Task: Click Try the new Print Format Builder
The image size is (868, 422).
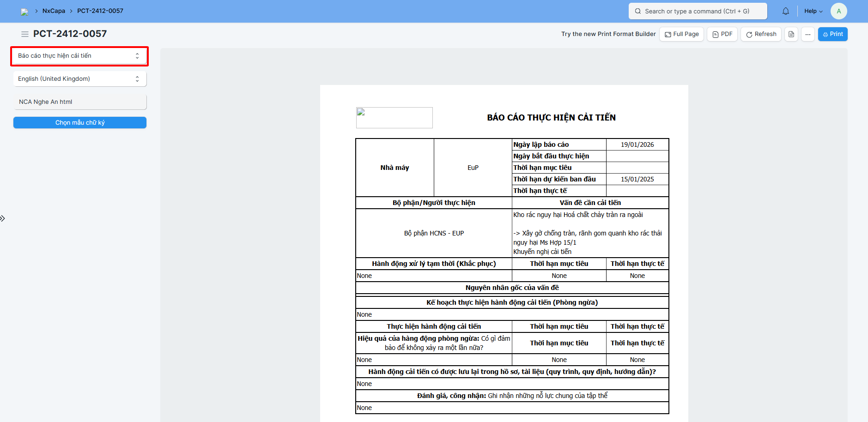Action: pos(608,34)
